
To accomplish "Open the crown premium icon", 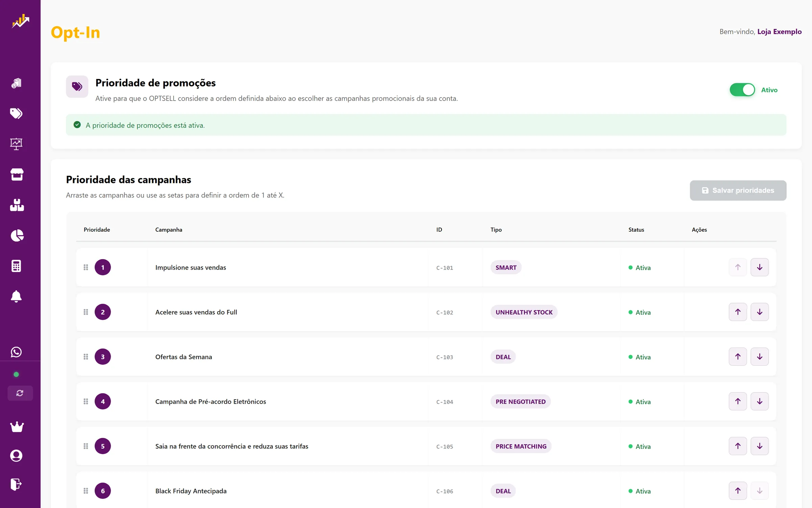I will pos(17,427).
